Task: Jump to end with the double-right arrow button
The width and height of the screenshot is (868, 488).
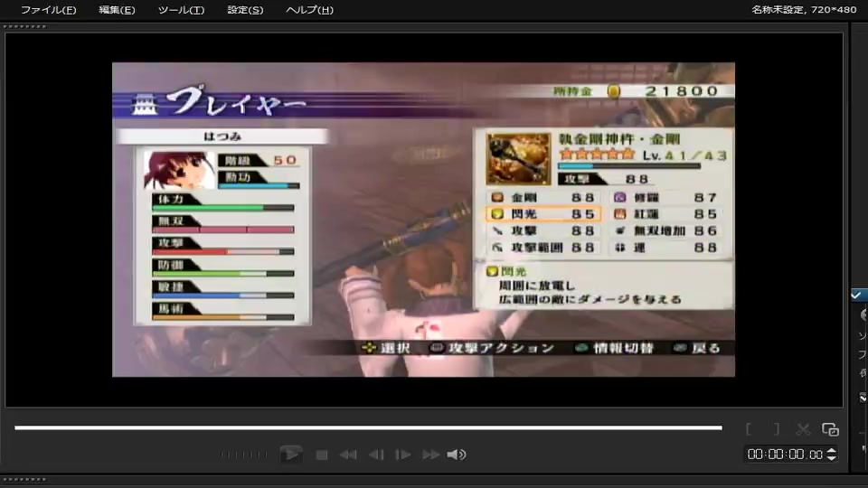Action: click(x=430, y=455)
